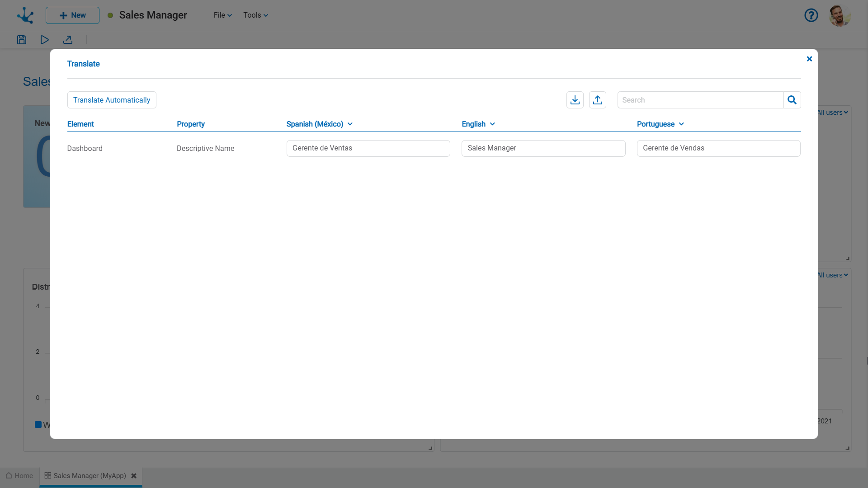Click the search magnifier icon
This screenshot has width=868, height=488.
tap(792, 100)
